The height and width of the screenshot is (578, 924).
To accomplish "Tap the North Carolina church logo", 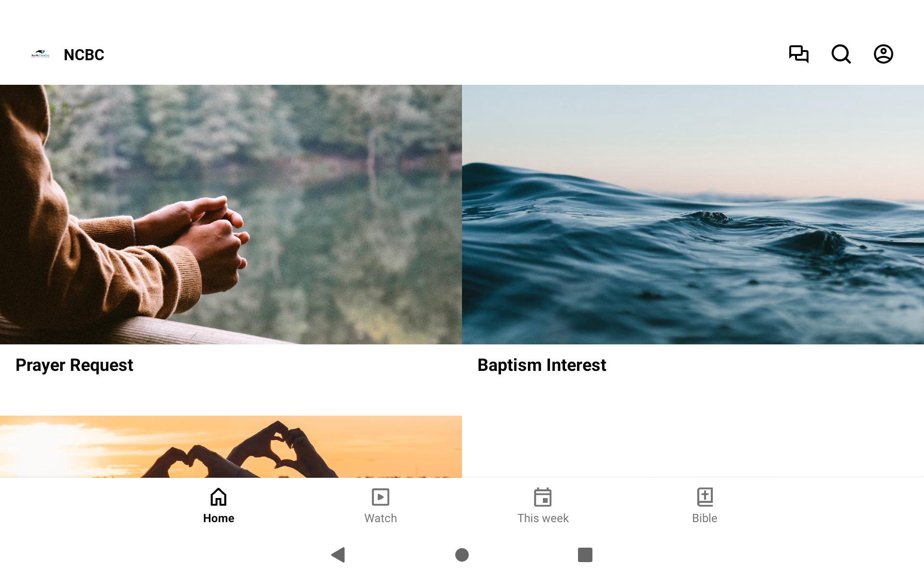I will coord(40,54).
